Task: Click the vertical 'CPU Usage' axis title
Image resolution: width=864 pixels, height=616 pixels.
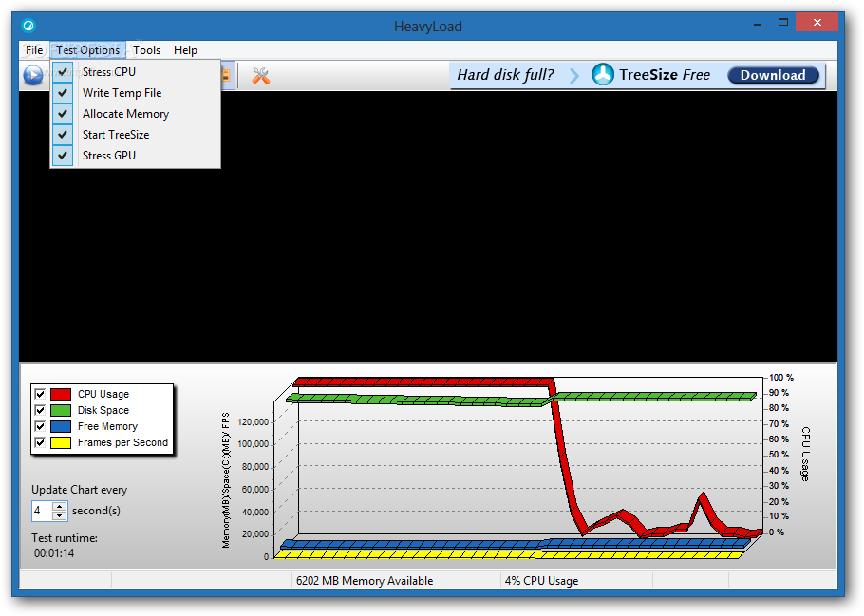Action: 805,454
